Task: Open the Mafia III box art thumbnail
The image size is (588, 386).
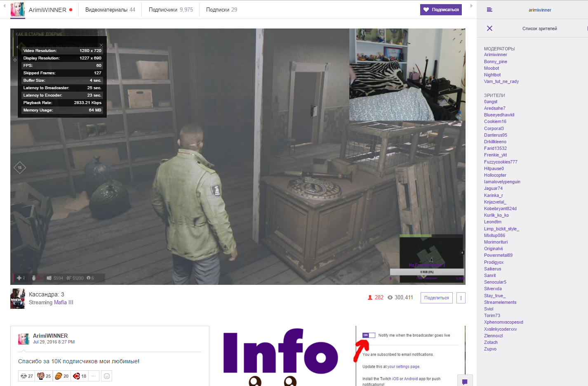Action: [18, 298]
